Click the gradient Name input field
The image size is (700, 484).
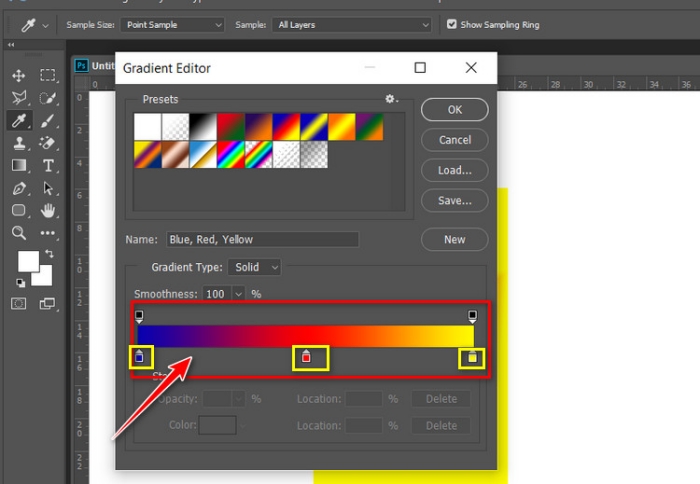coord(262,239)
